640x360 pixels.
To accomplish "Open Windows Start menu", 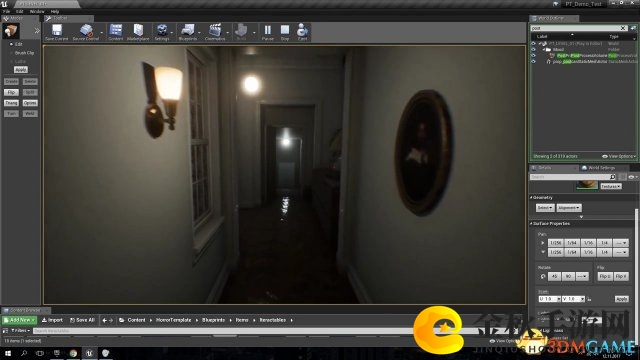I will pyautogui.click(x=8, y=353).
